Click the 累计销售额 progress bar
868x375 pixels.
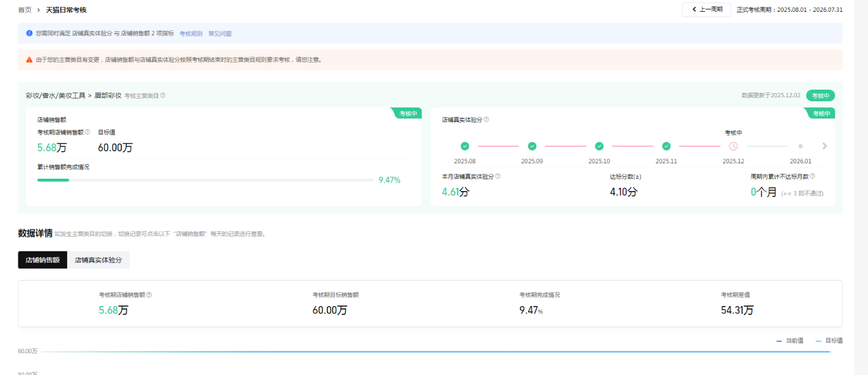coord(205,180)
